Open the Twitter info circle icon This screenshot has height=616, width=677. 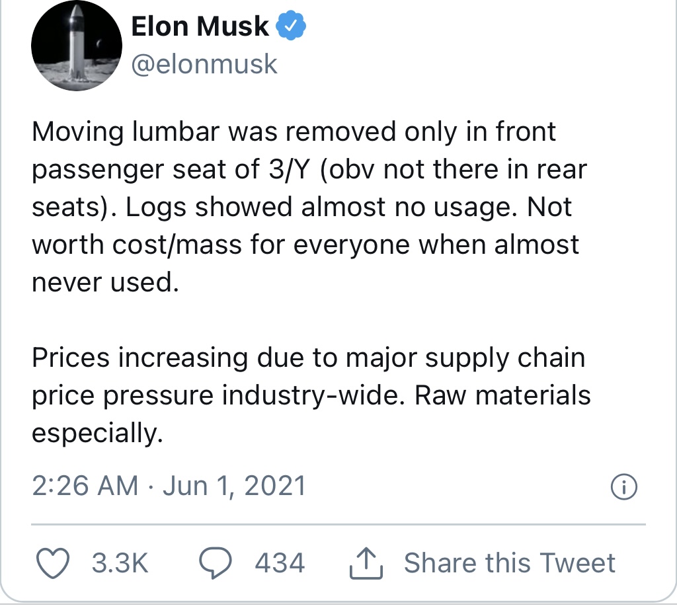pos(623,487)
